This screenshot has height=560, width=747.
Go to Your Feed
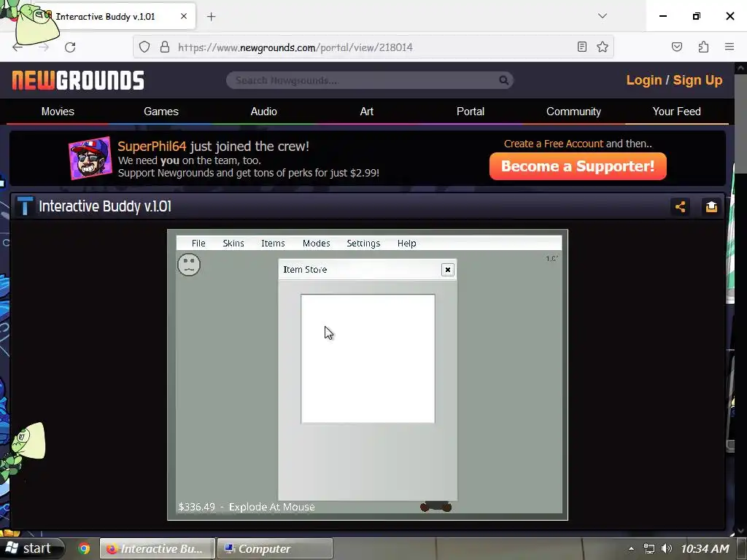click(676, 112)
